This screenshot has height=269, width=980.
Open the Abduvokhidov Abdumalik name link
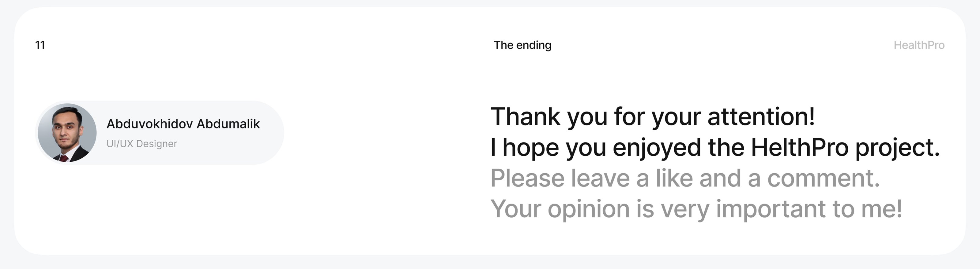(183, 124)
